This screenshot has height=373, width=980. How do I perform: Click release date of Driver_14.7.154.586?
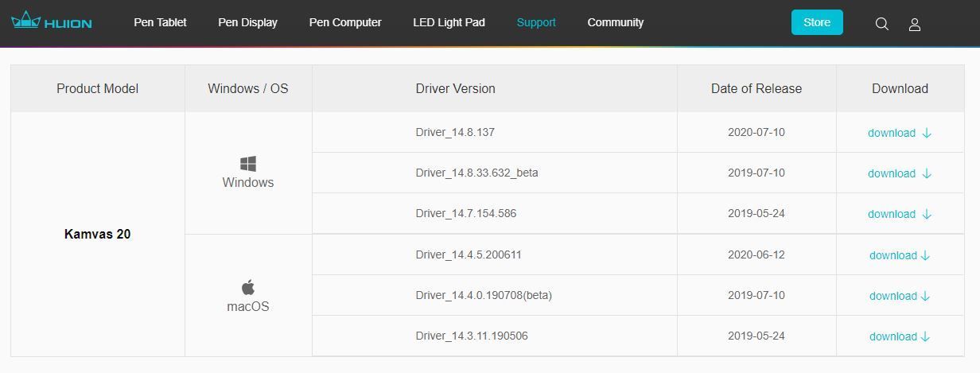(x=756, y=213)
